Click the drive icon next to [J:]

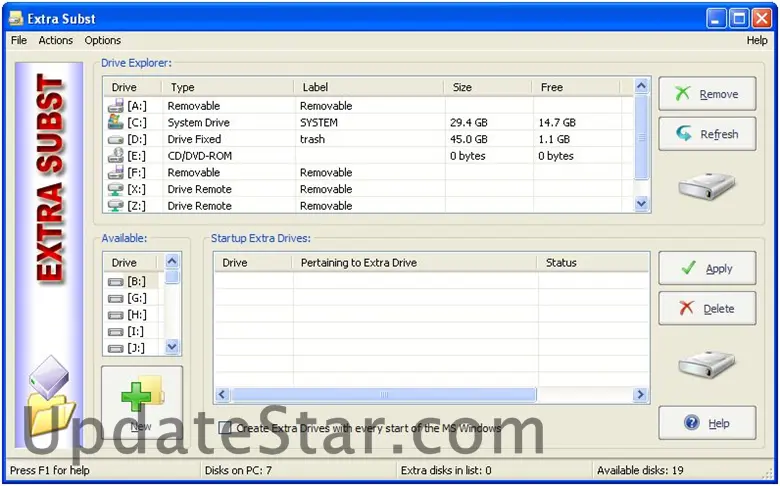click(x=115, y=349)
